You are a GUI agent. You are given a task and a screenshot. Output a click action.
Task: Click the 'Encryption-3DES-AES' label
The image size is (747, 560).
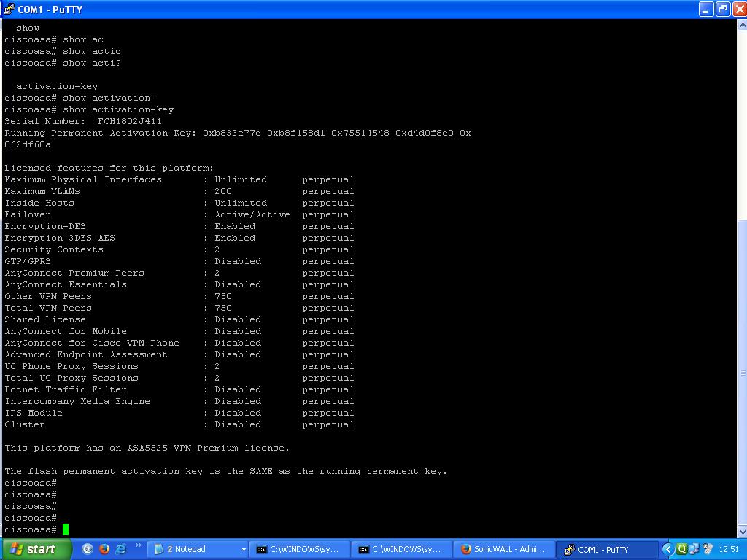[60, 238]
